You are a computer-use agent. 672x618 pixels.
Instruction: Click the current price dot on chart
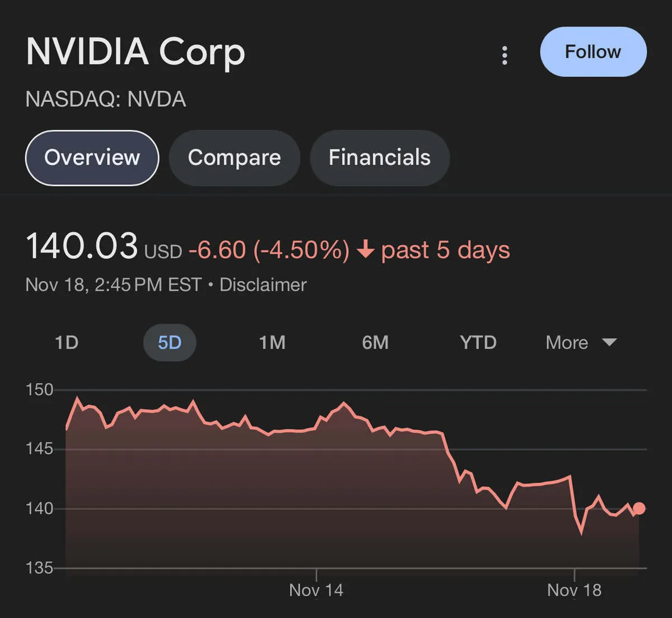coord(638,508)
